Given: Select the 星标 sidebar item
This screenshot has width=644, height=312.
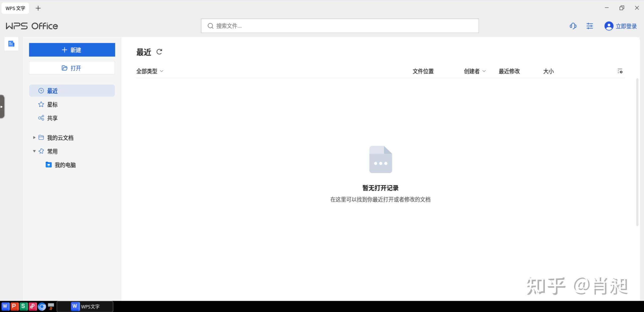Looking at the screenshot, I should click(x=72, y=104).
